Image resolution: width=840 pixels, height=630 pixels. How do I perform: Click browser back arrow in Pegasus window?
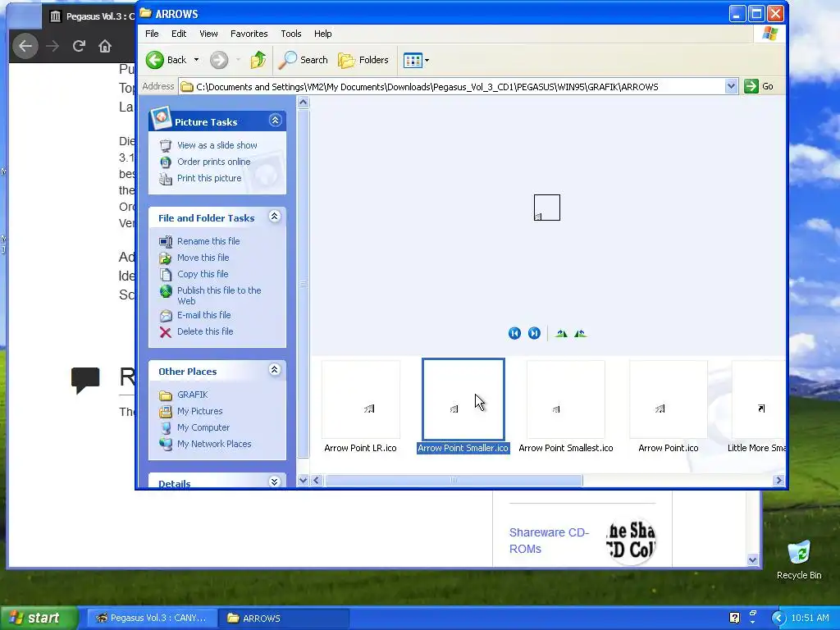coord(25,46)
